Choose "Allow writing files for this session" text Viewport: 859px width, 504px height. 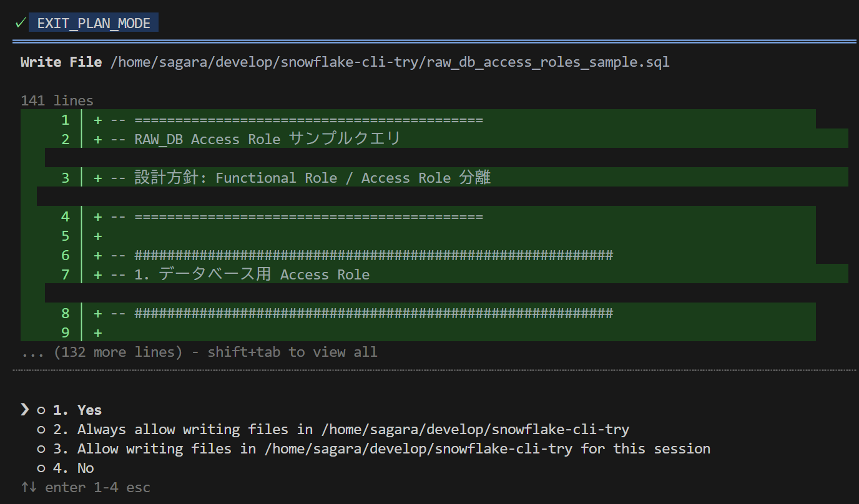coord(393,449)
